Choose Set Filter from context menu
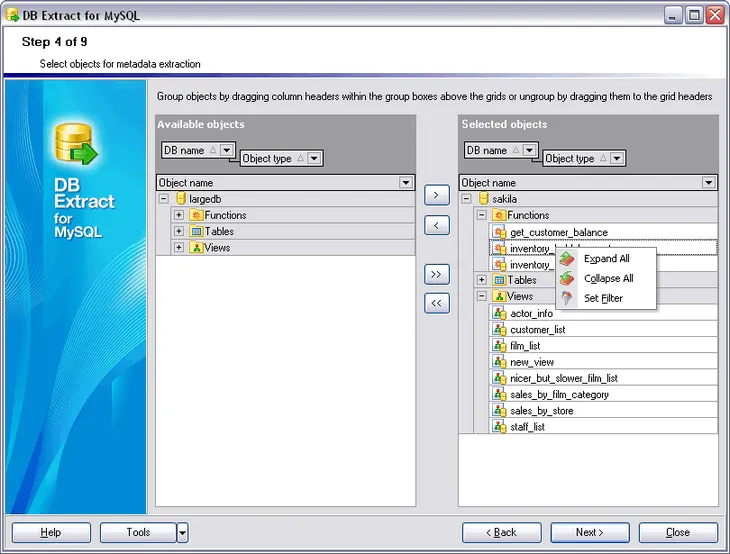 (606, 298)
